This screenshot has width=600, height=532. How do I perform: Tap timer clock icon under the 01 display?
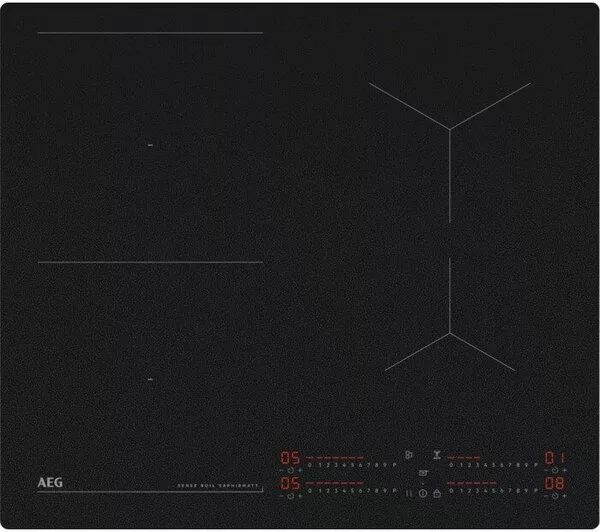[555, 470]
